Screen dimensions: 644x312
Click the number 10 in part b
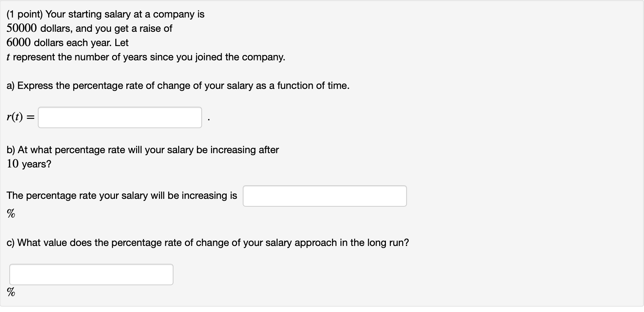coord(12,164)
